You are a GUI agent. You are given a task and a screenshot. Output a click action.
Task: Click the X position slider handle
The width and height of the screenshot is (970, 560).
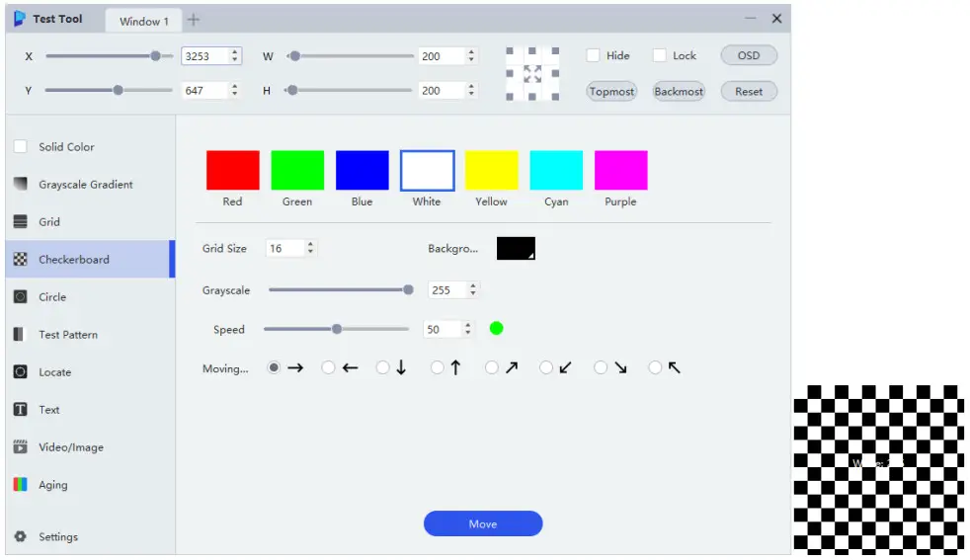tap(155, 55)
